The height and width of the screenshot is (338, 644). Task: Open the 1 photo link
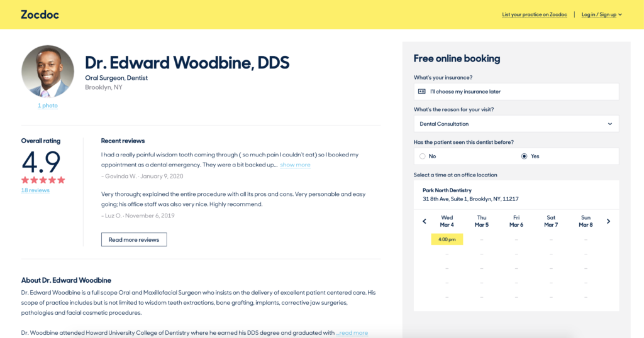[48, 106]
